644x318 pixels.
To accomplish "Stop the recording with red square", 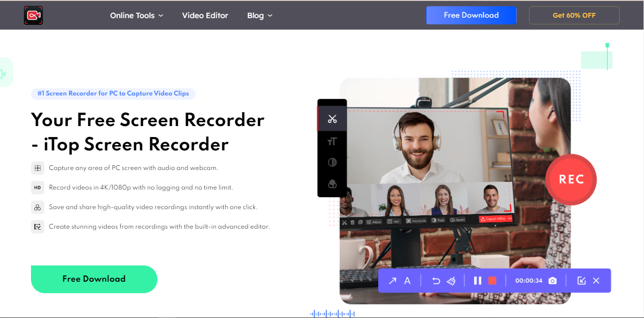I will [492, 281].
